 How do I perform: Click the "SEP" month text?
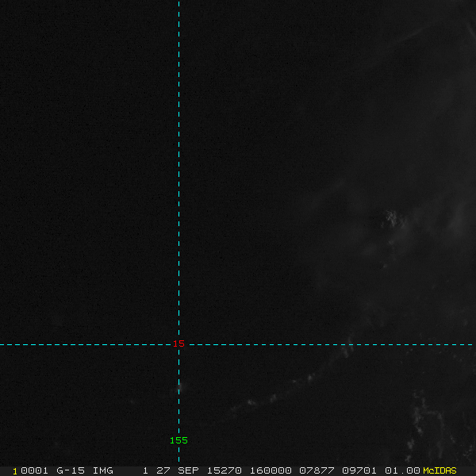click(x=188, y=470)
